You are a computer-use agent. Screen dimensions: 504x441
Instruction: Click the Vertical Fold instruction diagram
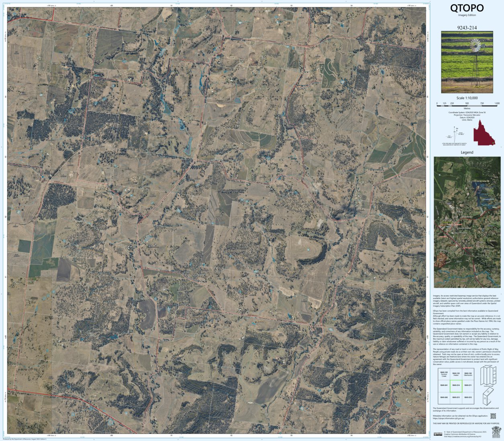click(489, 375)
